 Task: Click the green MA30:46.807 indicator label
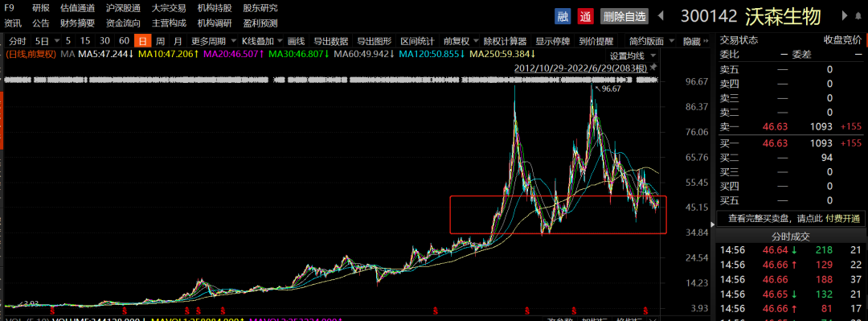[x=299, y=55]
